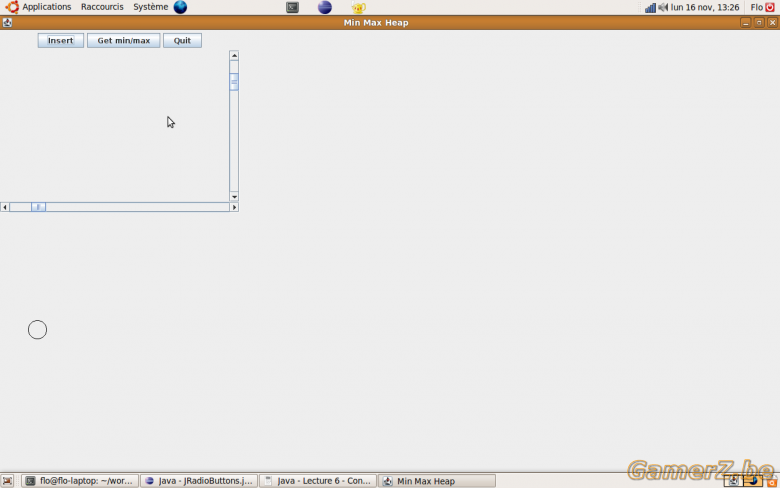Minimize the Min Max Heap window

click(x=745, y=23)
